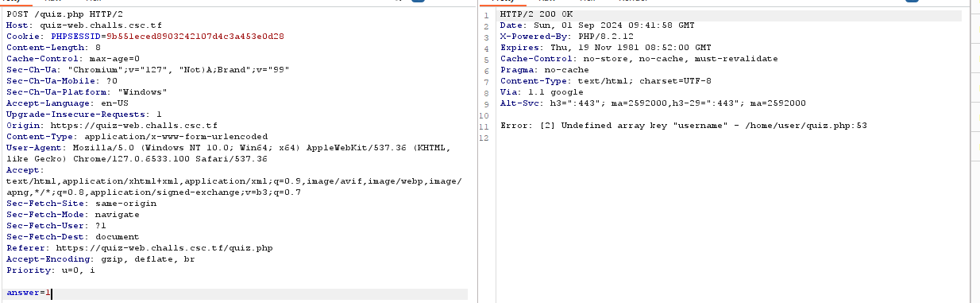The height and width of the screenshot is (303, 980).
Task: Click the request's "Cache-Control: max-age=0" header
Action: click(x=73, y=59)
